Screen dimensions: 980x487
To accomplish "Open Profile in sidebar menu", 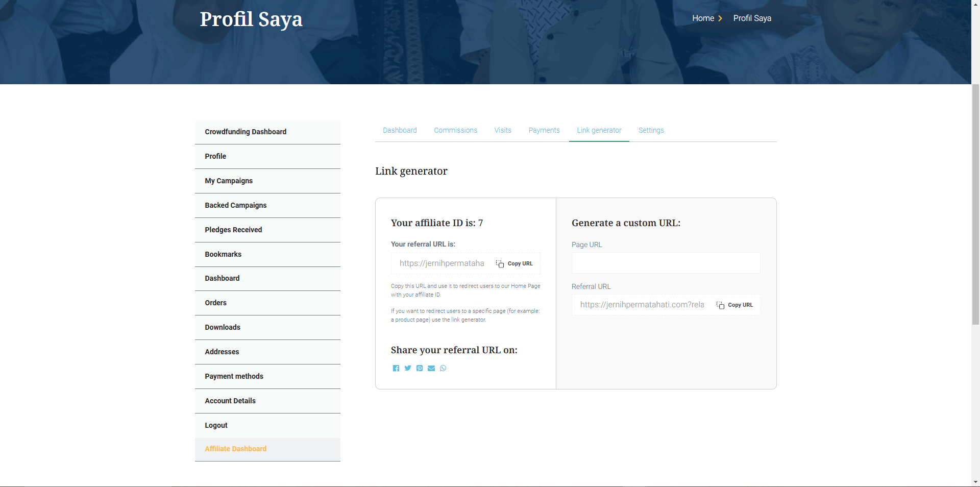I will click(x=267, y=156).
